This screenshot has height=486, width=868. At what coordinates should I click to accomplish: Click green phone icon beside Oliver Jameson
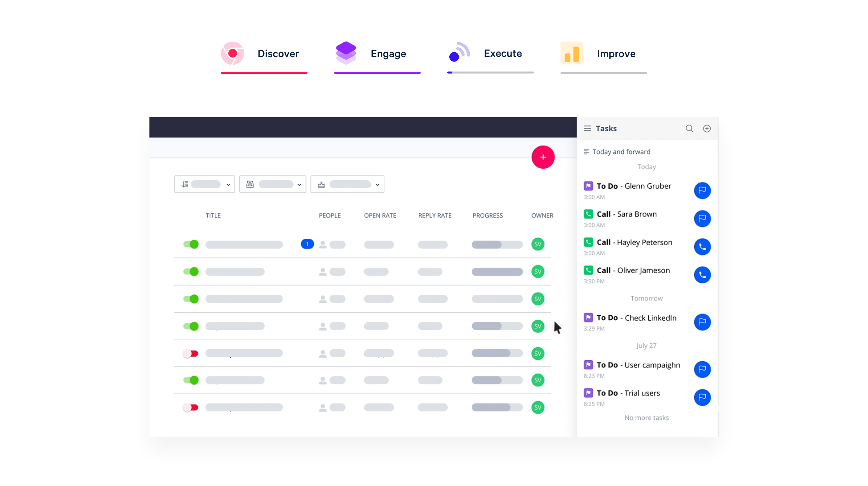click(x=588, y=270)
